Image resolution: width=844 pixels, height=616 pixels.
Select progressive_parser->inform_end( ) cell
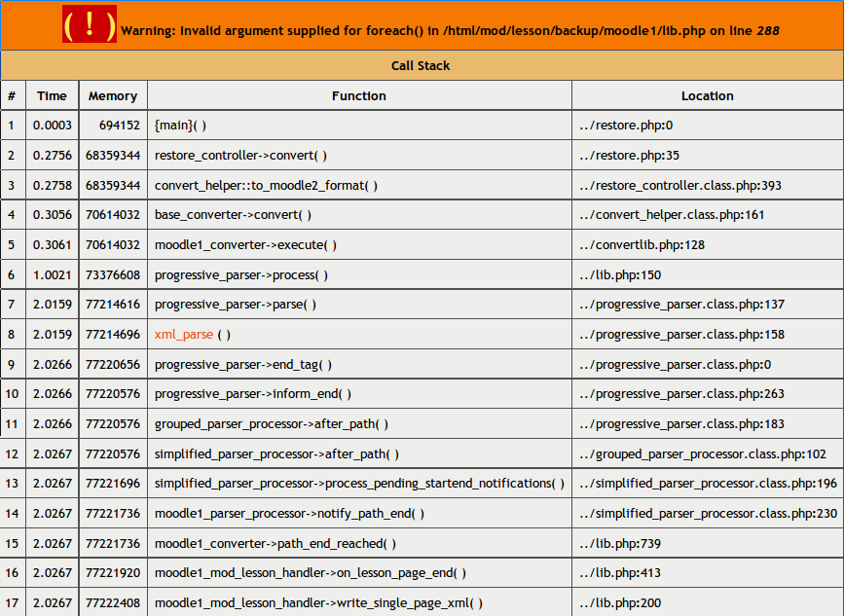(359, 394)
